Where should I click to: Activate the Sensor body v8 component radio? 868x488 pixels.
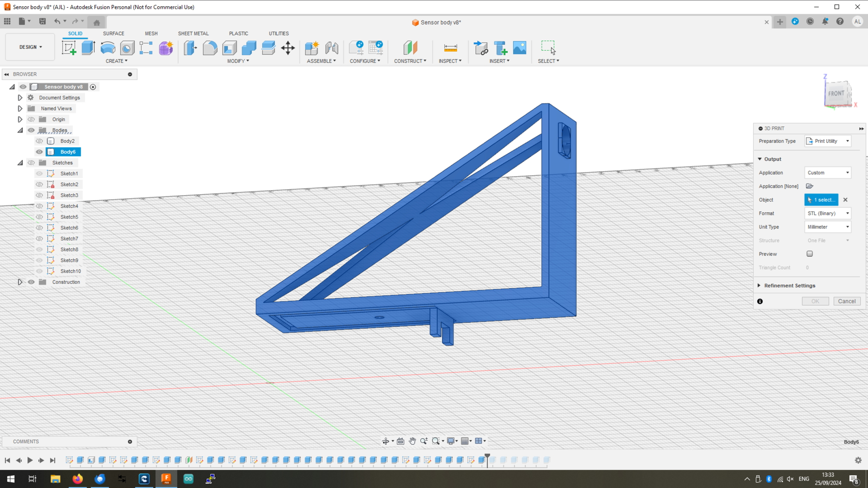click(93, 87)
